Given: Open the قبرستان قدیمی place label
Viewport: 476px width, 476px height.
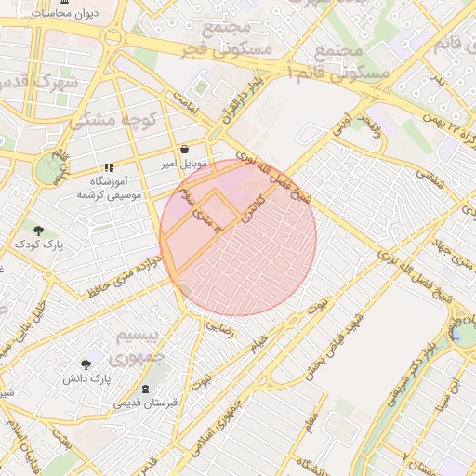Looking at the screenshot, I should [145, 403].
